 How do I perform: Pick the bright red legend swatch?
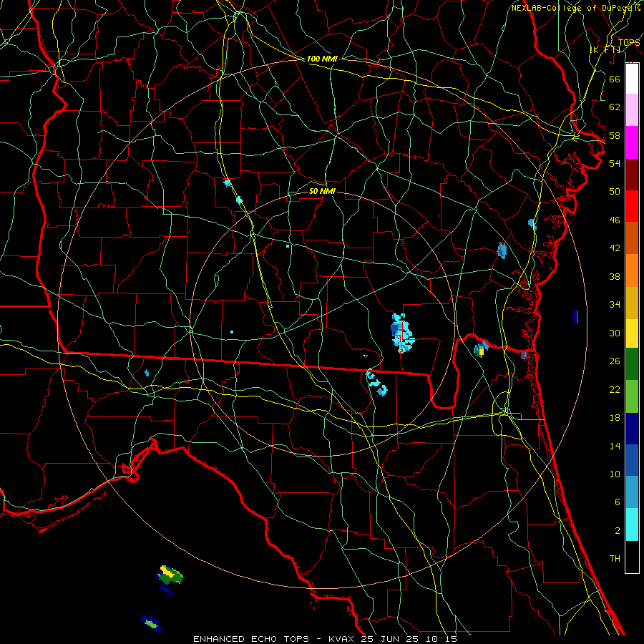click(x=632, y=206)
